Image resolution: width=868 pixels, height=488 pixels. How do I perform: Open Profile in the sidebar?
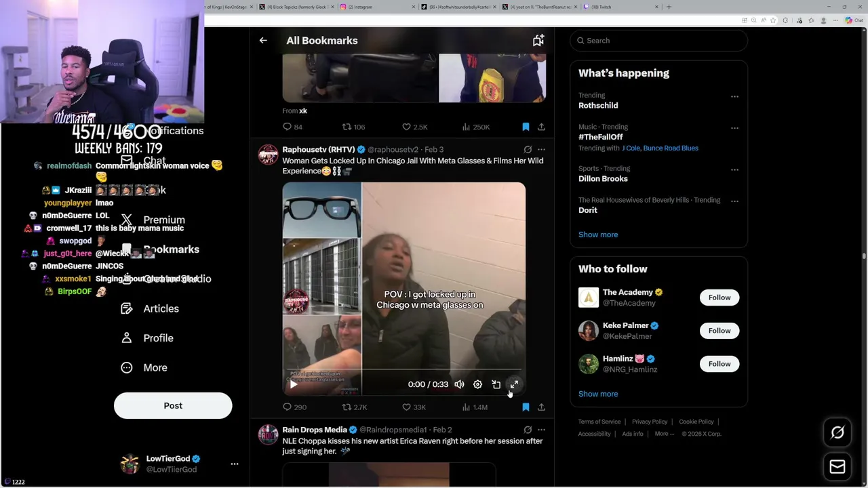(x=147, y=338)
